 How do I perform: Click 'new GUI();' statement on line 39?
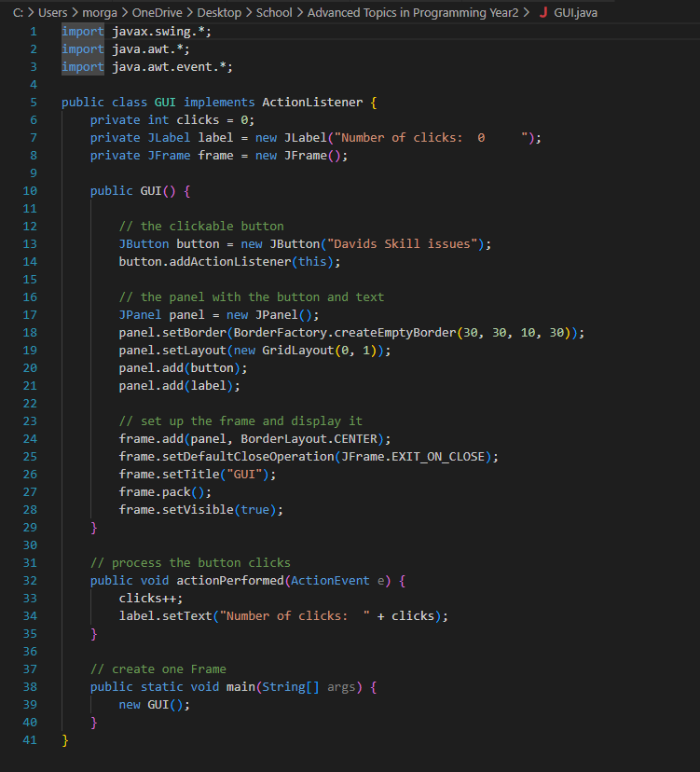pyautogui.click(x=154, y=705)
